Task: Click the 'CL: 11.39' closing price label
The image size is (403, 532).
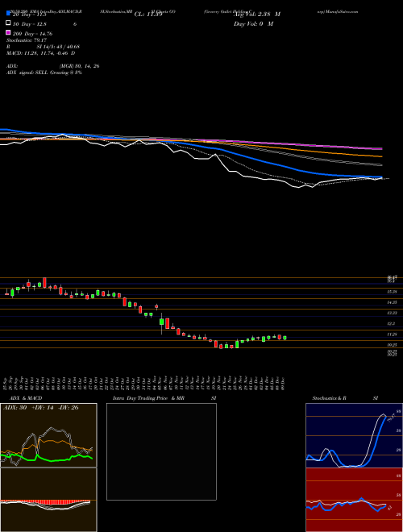Action: pos(148,15)
